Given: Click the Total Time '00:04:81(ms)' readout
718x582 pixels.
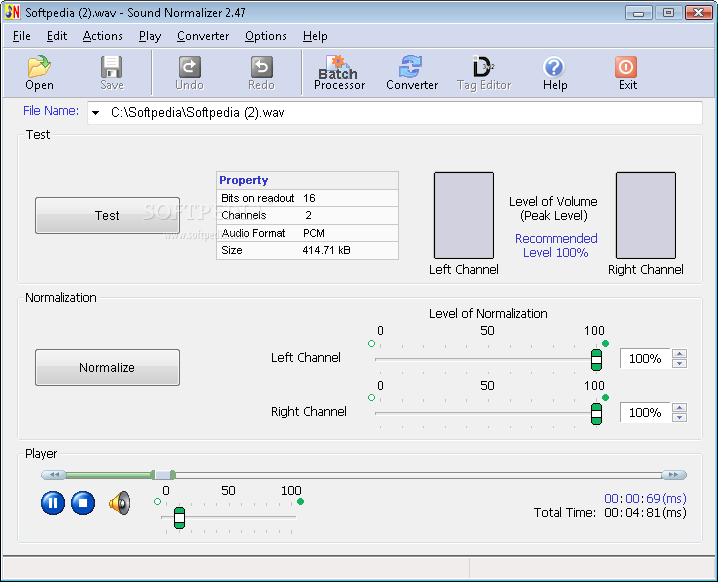Looking at the screenshot, I should click(x=645, y=512).
